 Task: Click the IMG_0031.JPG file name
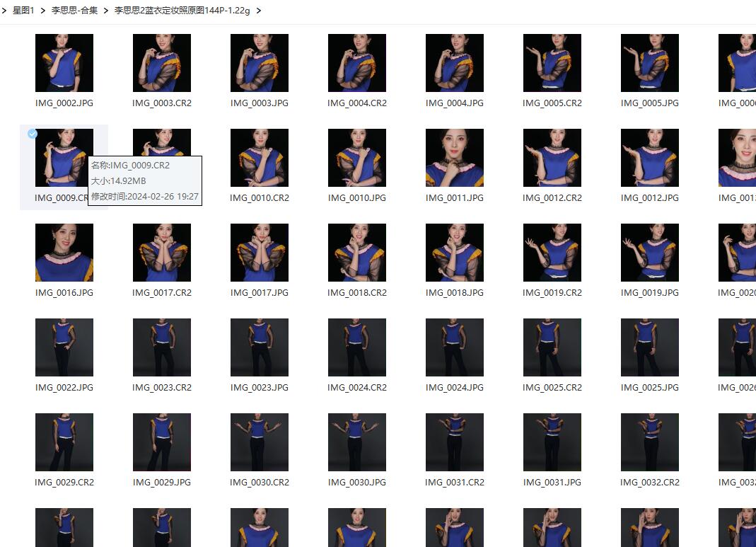(x=552, y=482)
